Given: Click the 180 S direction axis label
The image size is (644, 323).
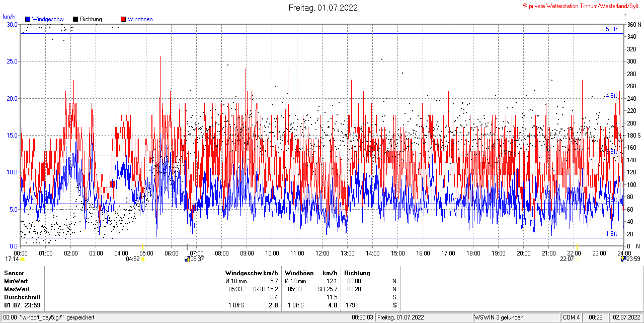Looking at the screenshot, I should point(633,135).
